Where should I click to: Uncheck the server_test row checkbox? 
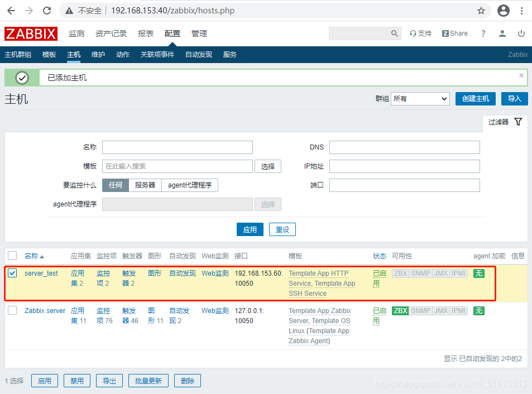click(x=12, y=273)
